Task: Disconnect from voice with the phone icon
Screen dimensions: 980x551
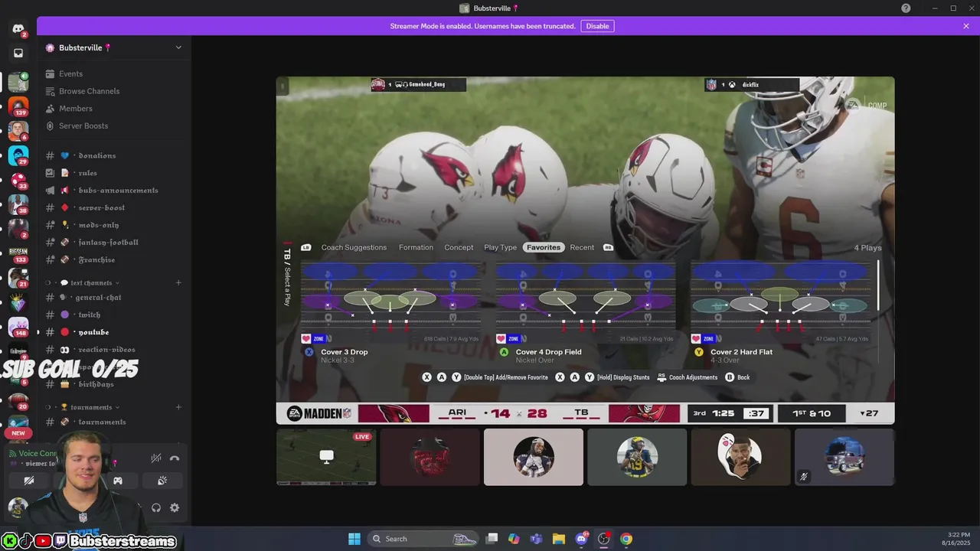Action: point(175,458)
